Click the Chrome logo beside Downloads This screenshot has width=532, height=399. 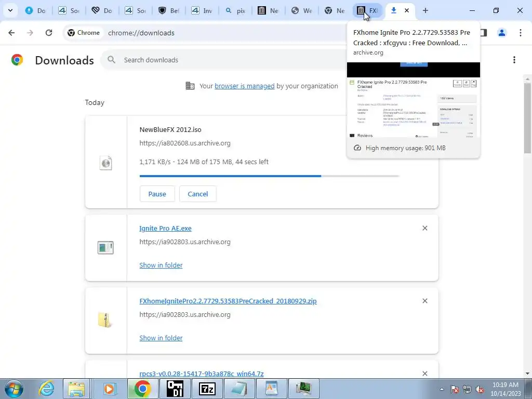(17, 60)
